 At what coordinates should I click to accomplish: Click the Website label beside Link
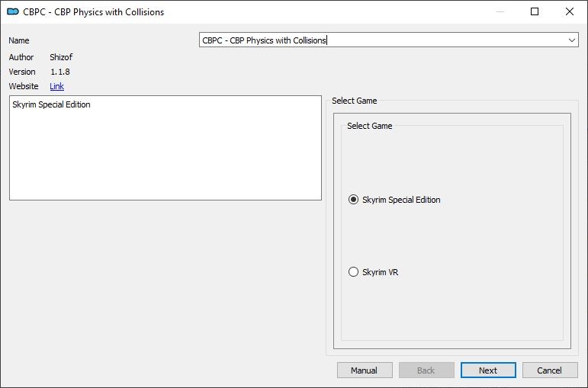tap(24, 86)
